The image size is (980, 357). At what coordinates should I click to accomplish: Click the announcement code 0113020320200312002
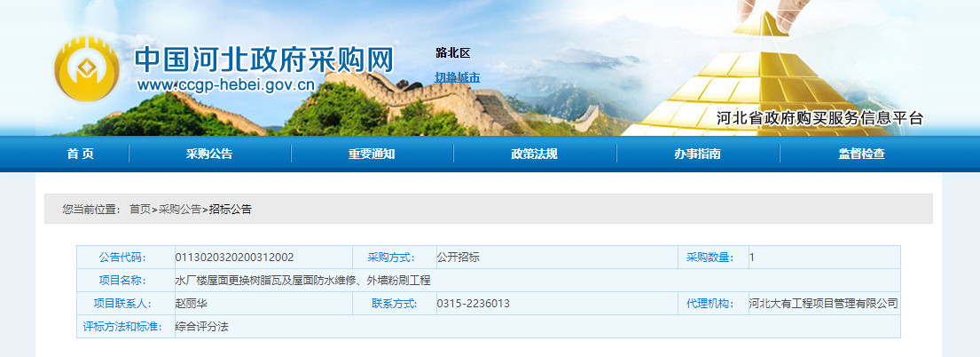tap(234, 258)
